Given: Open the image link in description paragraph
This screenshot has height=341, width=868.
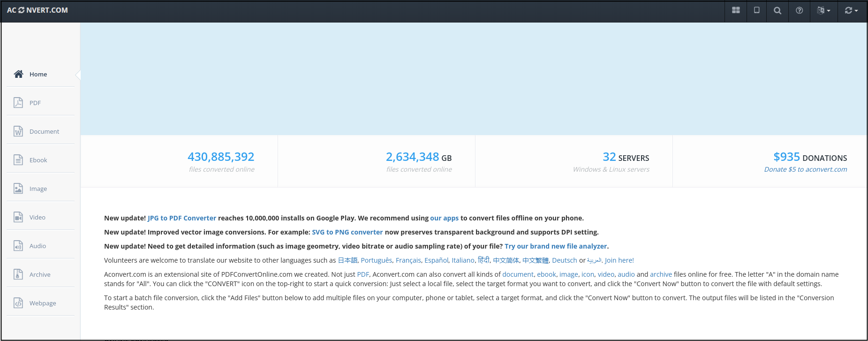Looking at the screenshot, I should [569, 274].
